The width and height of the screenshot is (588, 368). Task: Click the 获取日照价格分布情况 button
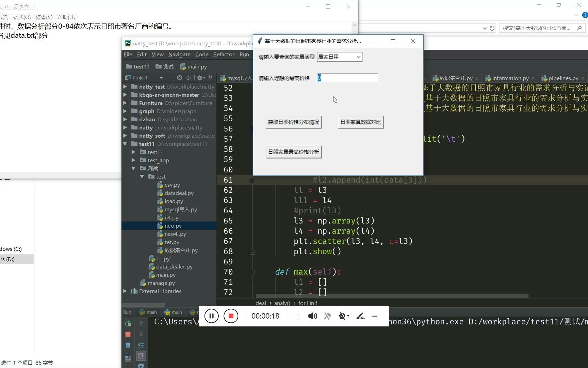tap(293, 122)
